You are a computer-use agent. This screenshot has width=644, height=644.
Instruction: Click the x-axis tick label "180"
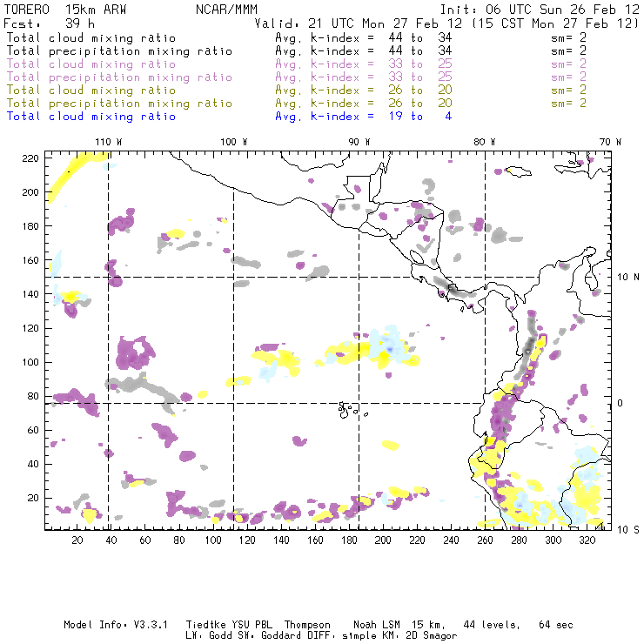coord(349,540)
